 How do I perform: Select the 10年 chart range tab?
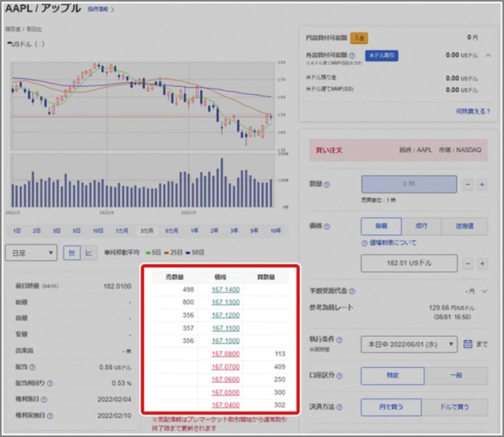tap(275, 231)
